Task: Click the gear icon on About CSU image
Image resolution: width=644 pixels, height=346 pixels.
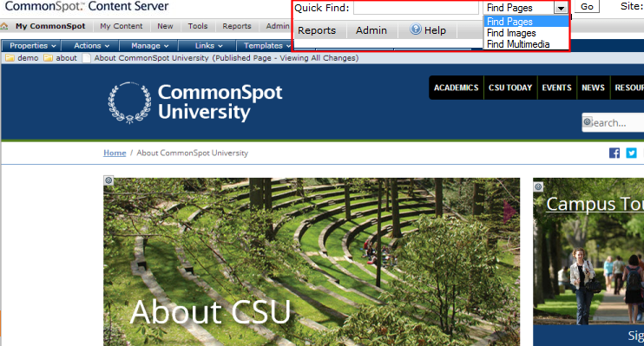Action: (108, 180)
